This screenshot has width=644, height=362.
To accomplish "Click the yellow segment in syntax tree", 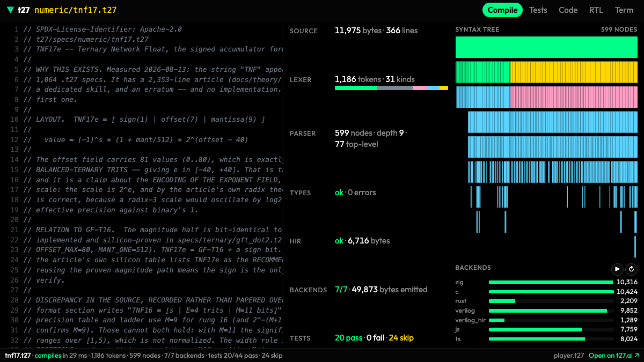I will [x=573, y=72].
